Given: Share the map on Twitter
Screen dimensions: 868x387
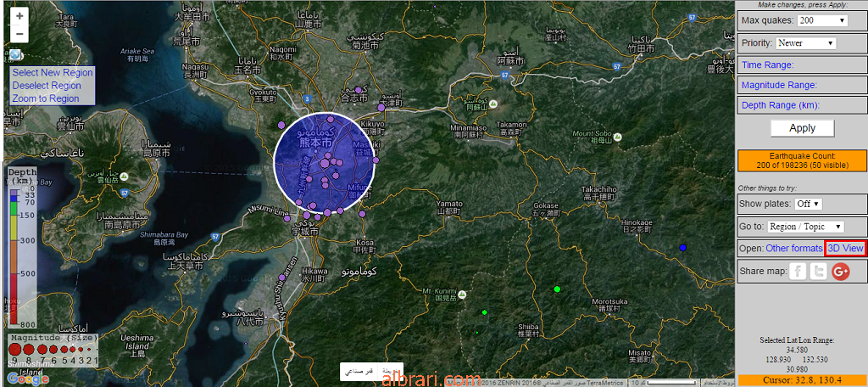Looking at the screenshot, I should tap(819, 271).
